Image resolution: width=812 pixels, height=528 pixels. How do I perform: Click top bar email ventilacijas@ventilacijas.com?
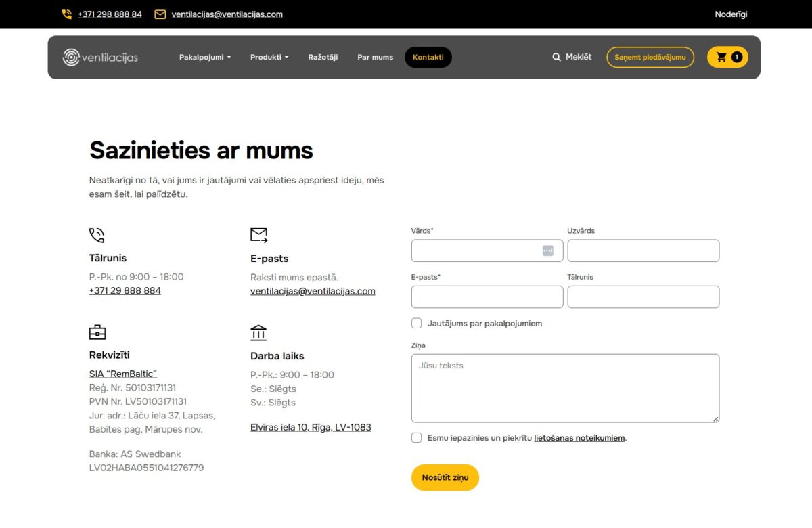(227, 14)
